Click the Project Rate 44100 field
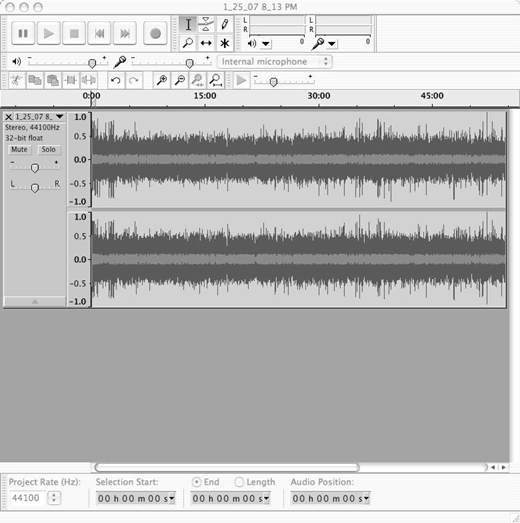The image size is (520, 523). coord(27,498)
